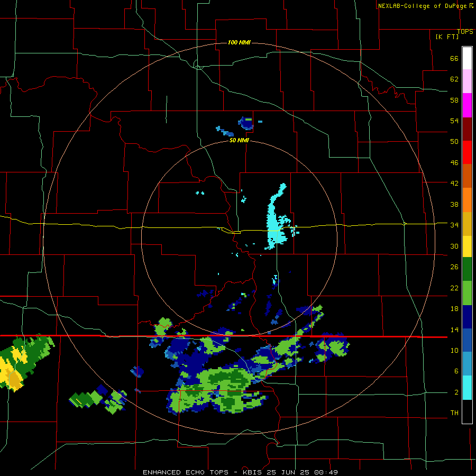Click the 00:49 timestamp
The height and width of the screenshot is (476, 476).
coord(326,472)
